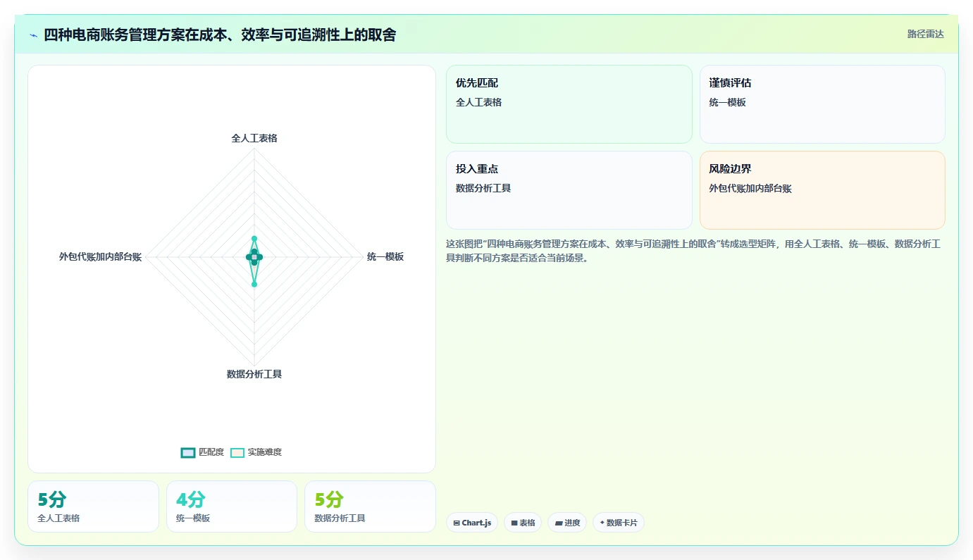This screenshot has width=973, height=560.
Task: Click the 表格 tag
Action: coord(523,523)
